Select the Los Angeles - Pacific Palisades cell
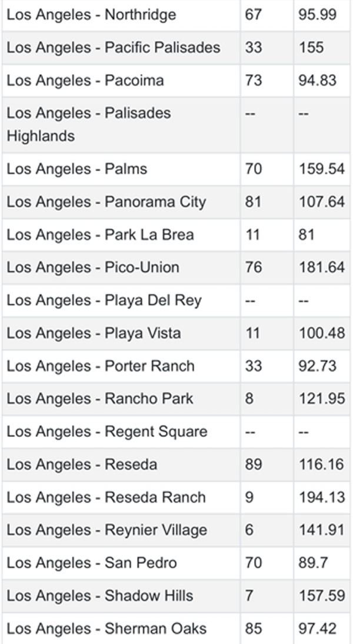 pyautogui.click(x=113, y=48)
